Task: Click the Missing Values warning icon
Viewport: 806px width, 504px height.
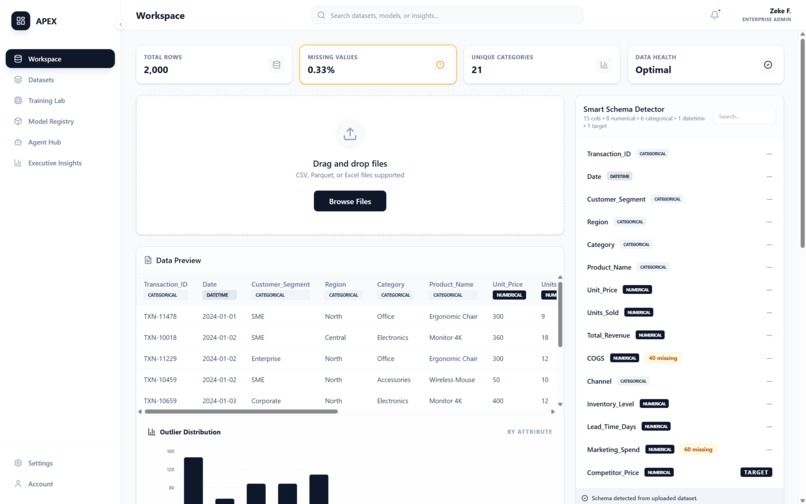Action: point(440,65)
